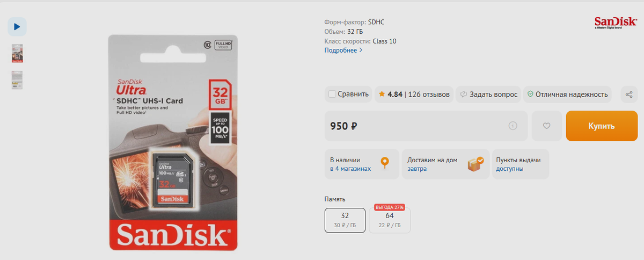The image size is (644, 260).
Task: Click the orange Купить button
Action: (x=602, y=126)
